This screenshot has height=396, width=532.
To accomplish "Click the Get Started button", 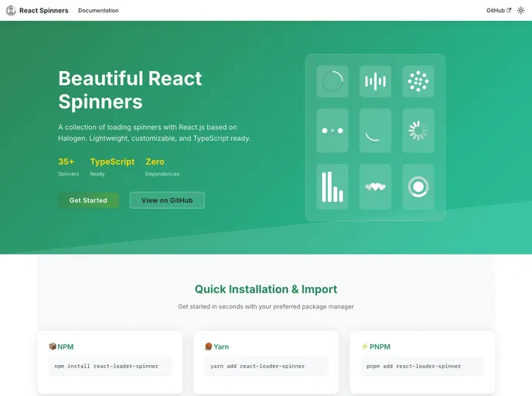I will [x=88, y=200].
